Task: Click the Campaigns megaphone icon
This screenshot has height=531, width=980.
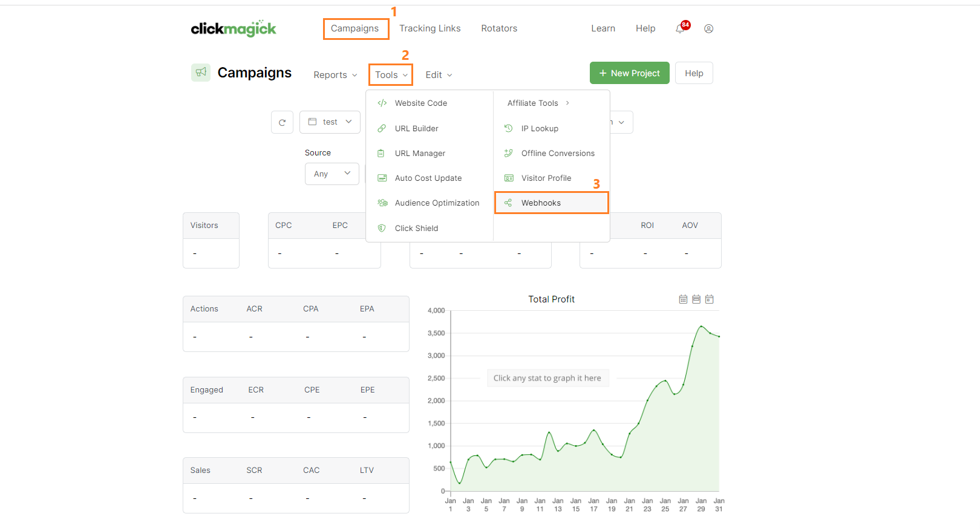Action: [x=201, y=73]
